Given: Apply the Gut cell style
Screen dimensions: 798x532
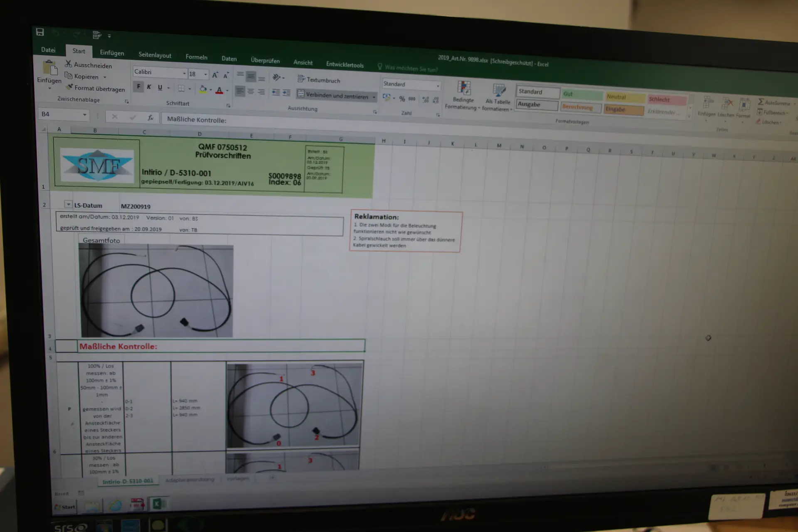Looking at the screenshot, I should click(582, 95).
